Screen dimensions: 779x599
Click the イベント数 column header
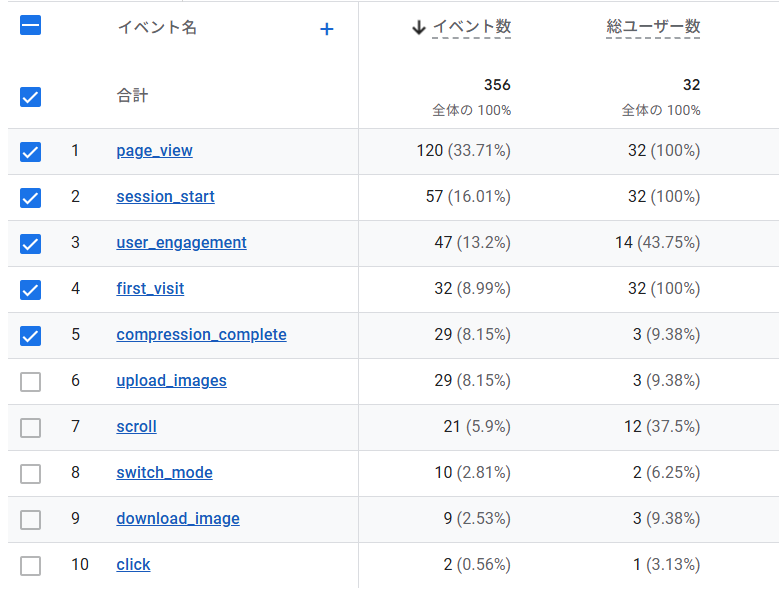coord(471,26)
